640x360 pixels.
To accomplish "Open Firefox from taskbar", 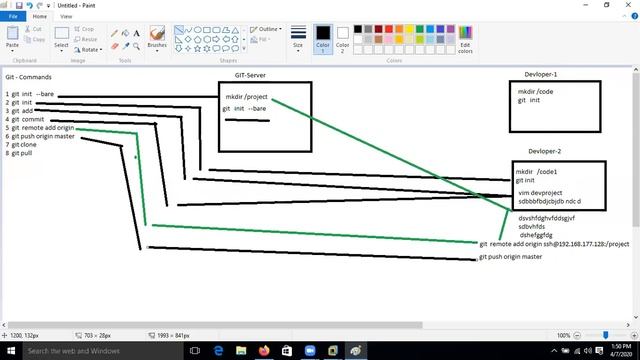I will click(264, 351).
